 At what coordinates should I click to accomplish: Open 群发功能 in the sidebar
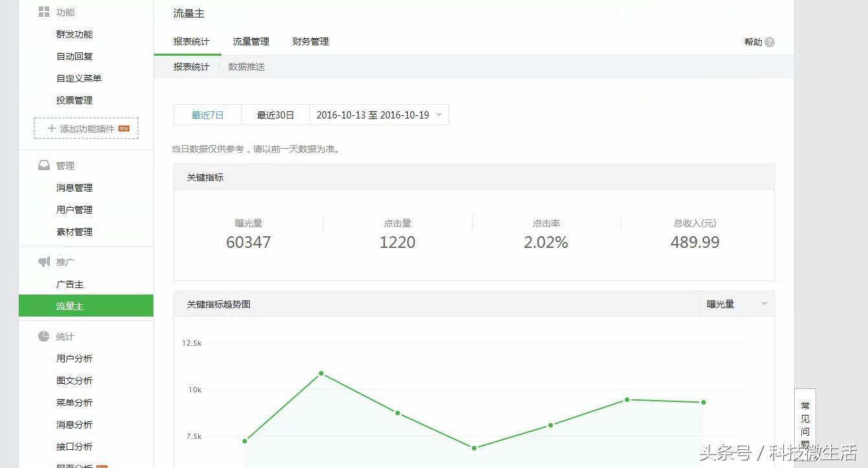[74, 34]
